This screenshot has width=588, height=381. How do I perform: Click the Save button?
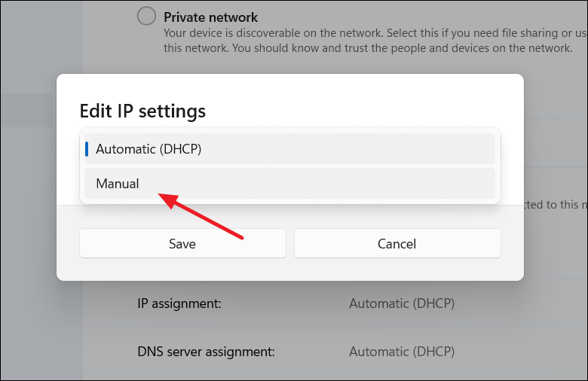(182, 243)
